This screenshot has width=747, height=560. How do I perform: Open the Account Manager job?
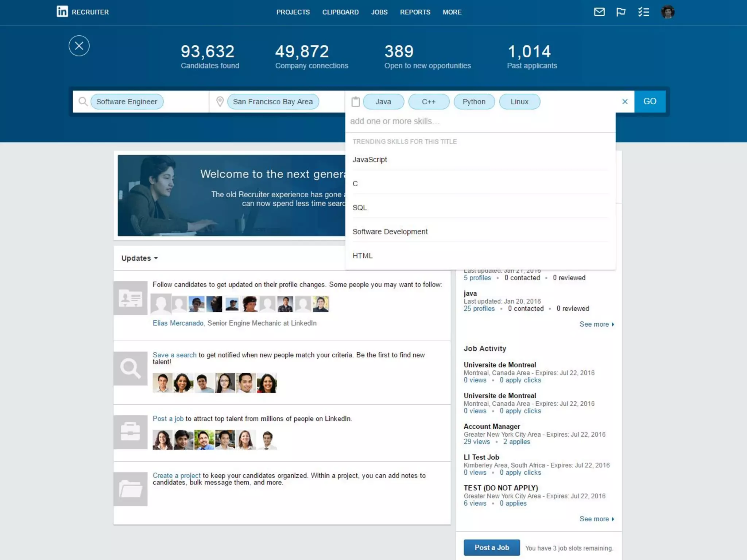point(492,426)
